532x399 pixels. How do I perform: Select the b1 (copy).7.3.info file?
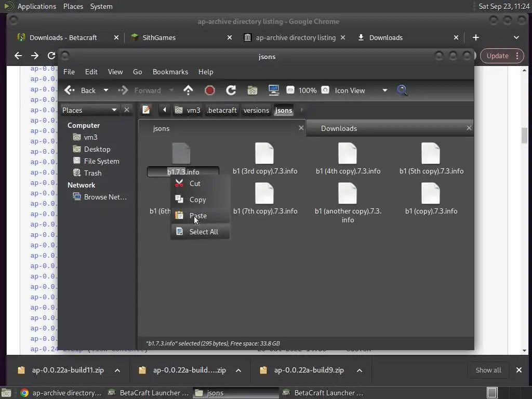431,199
